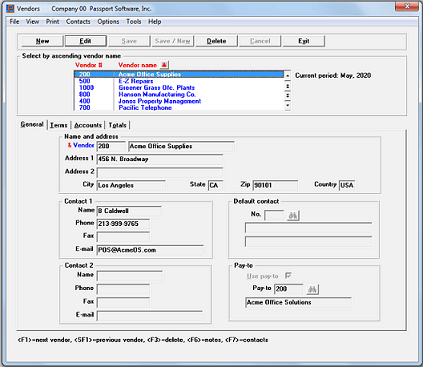Select Pacific Telephone vendor row

(x=179, y=107)
